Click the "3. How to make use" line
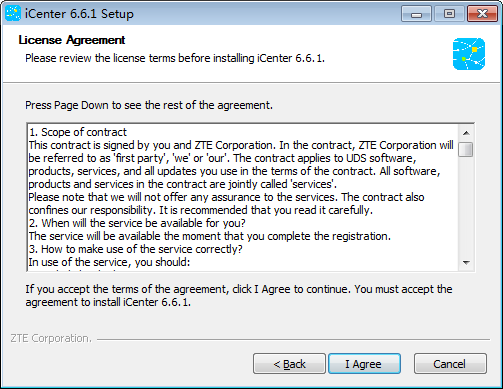 pos(135,249)
